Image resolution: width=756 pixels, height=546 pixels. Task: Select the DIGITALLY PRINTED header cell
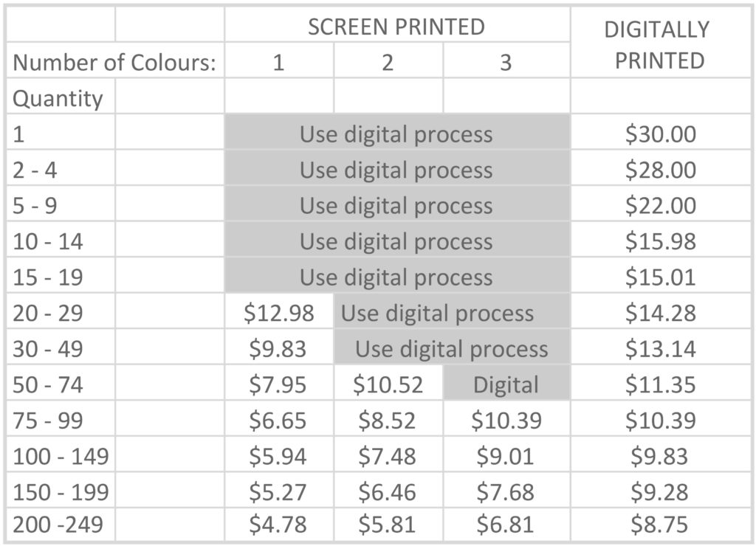point(660,44)
